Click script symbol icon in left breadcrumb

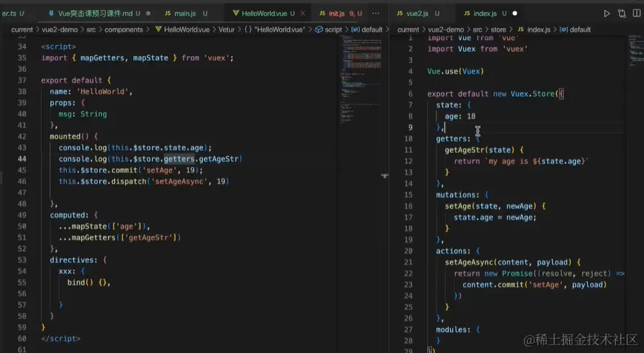point(319,29)
